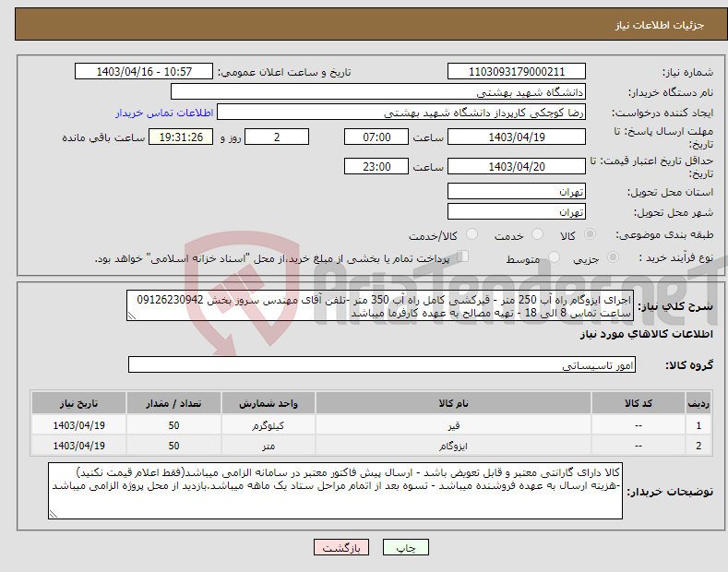
Task: Click the need number field 1103093179000211
Action: [x=517, y=72]
